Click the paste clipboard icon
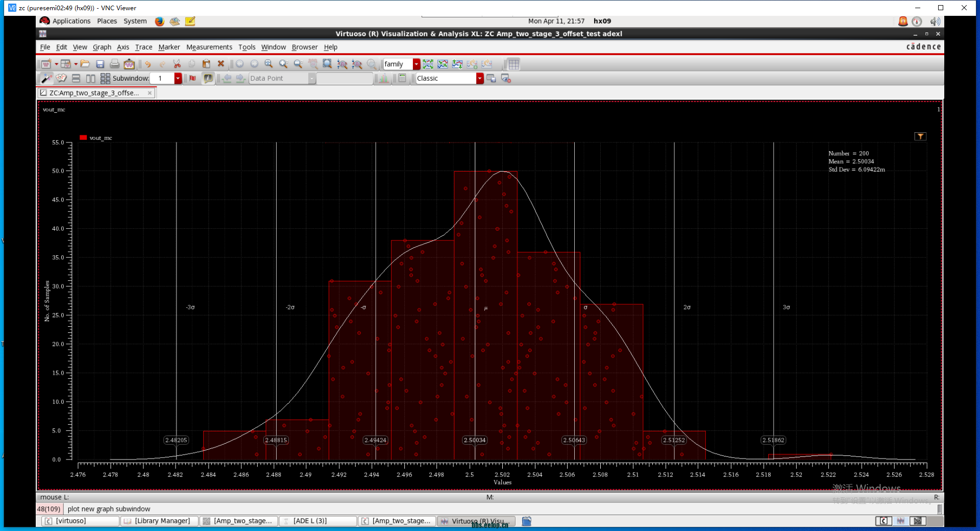Screen dimensions: 980x531 206,64
